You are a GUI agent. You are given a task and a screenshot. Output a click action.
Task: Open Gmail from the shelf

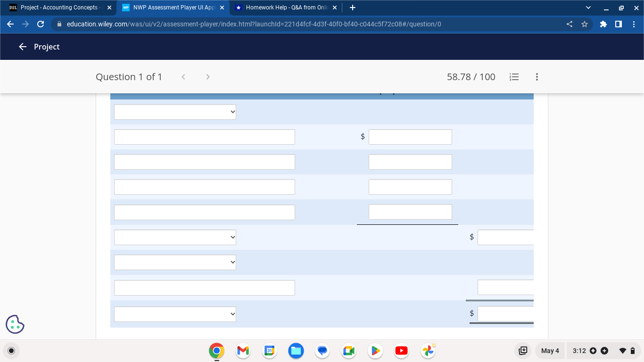242,351
